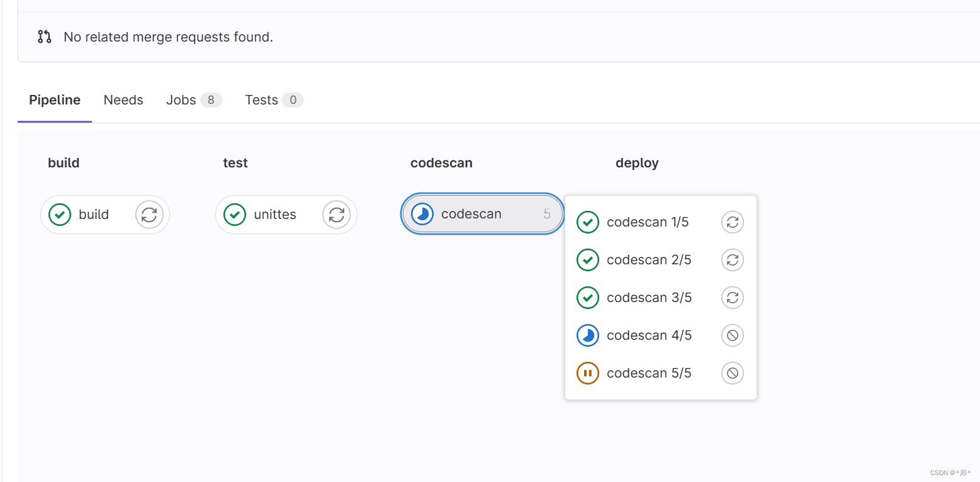Viewport: 980px width, 482px height.
Task: Click the merge request icon near related merge requests
Action: click(x=43, y=36)
